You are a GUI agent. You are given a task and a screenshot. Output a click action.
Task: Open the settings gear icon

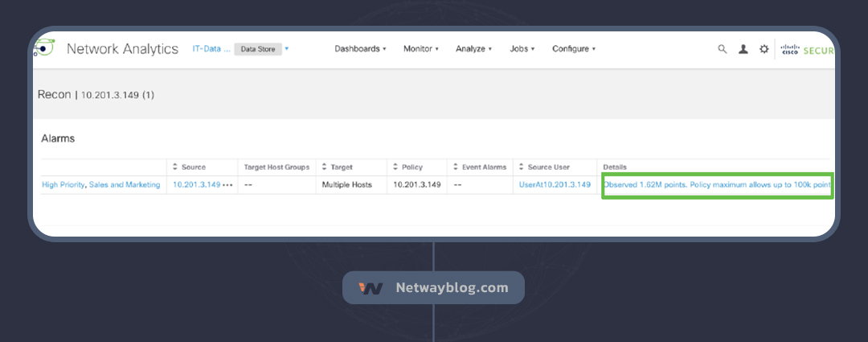click(x=764, y=49)
